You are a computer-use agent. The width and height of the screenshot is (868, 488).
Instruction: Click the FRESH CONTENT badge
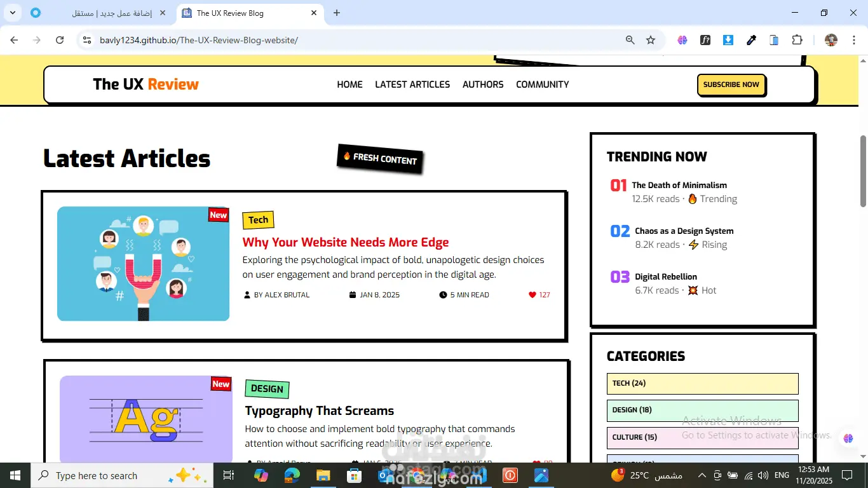380,158
